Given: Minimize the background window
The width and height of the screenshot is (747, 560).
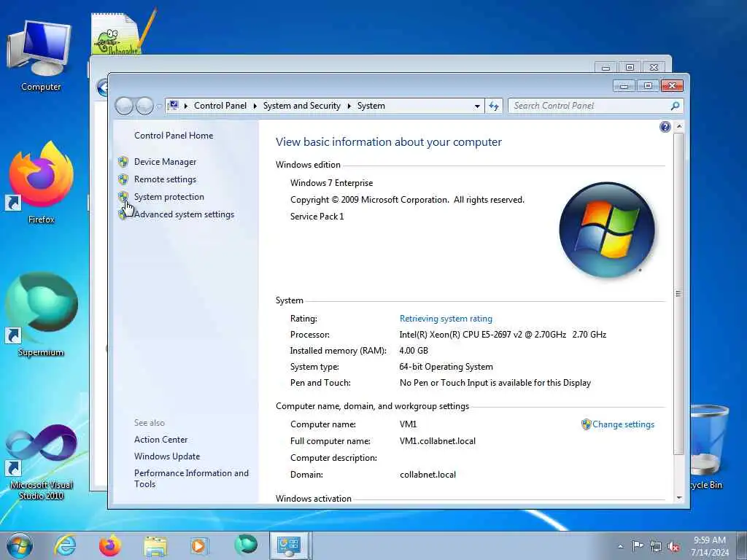Looking at the screenshot, I should tap(606, 68).
